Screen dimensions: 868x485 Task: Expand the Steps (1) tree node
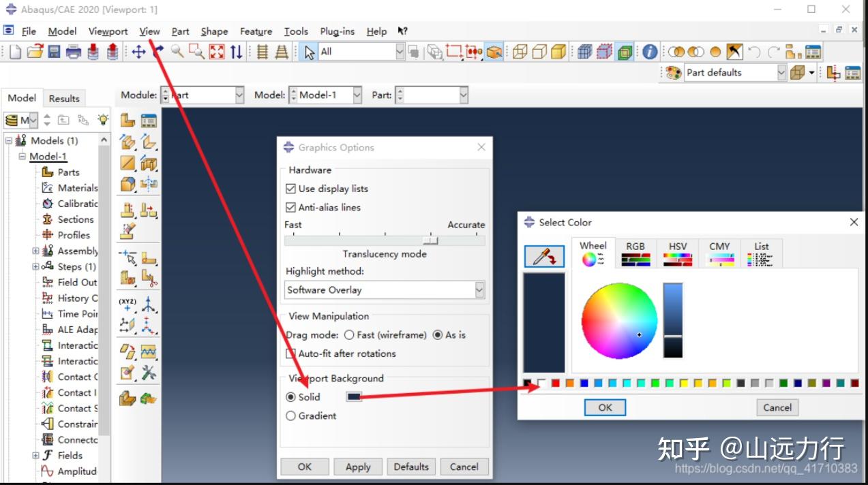[35, 266]
